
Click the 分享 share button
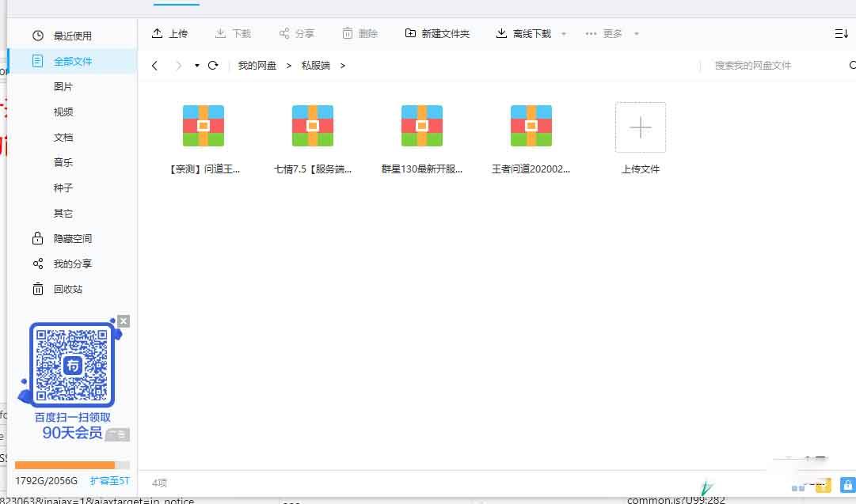pyautogui.click(x=297, y=34)
